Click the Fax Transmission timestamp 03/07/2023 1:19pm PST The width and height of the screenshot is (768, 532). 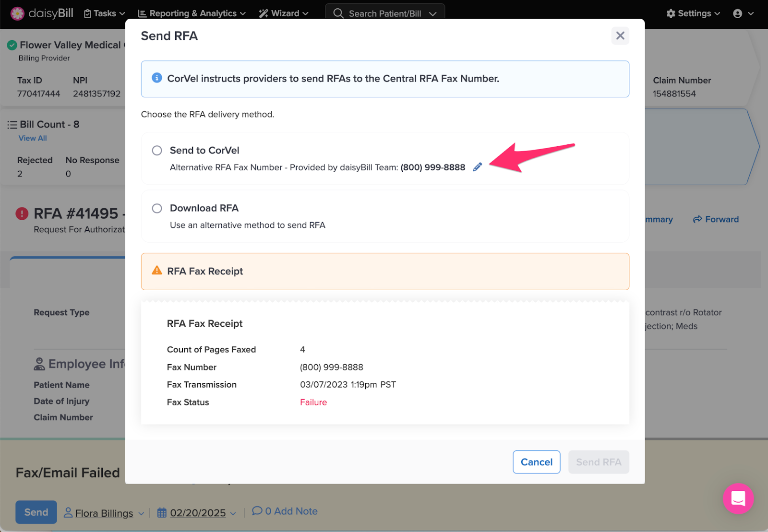(x=348, y=385)
